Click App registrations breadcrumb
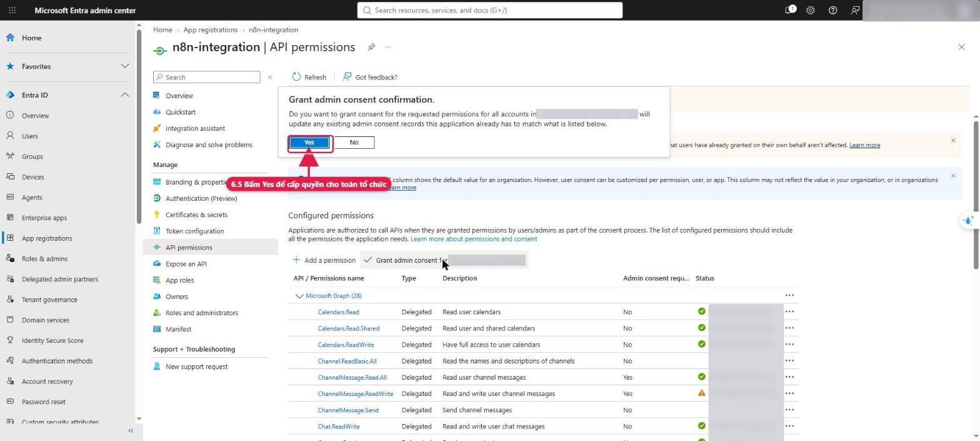This screenshot has width=980, height=441. (x=210, y=30)
